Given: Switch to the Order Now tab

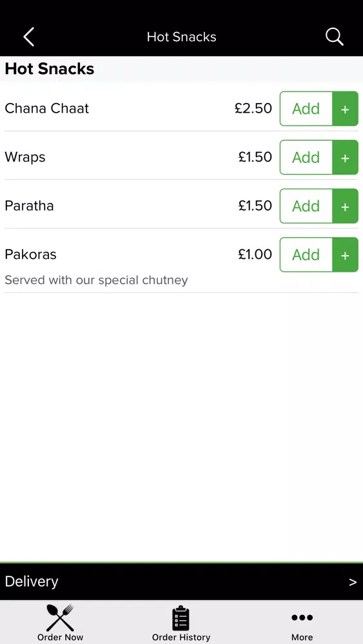Looking at the screenshot, I should (x=60, y=622).
